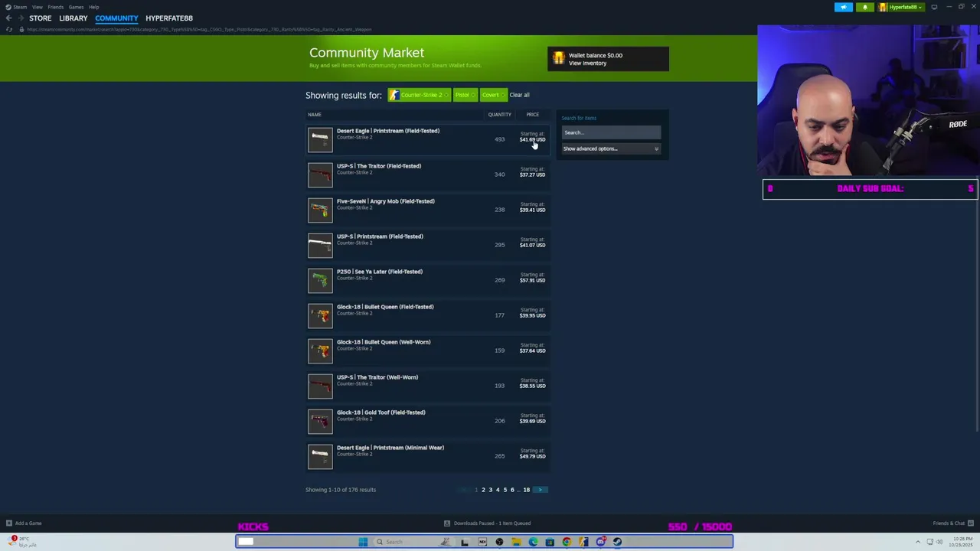This screenshot has width=980, height=551.
Task: Click P250 See Ya Later thumbnail
Action: [320, 280]
